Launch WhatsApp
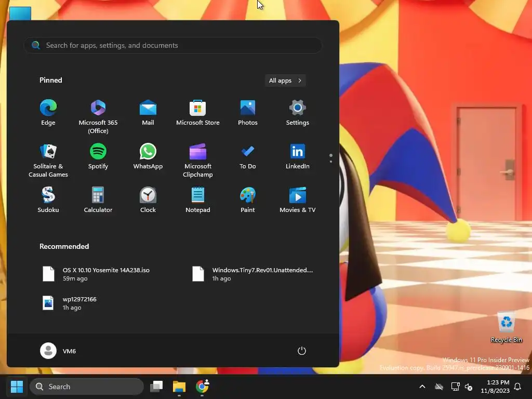 [x=148, y=156]
